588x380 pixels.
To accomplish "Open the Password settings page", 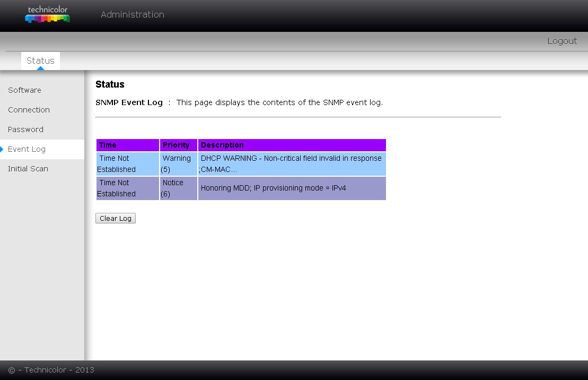I will (25, 129).
